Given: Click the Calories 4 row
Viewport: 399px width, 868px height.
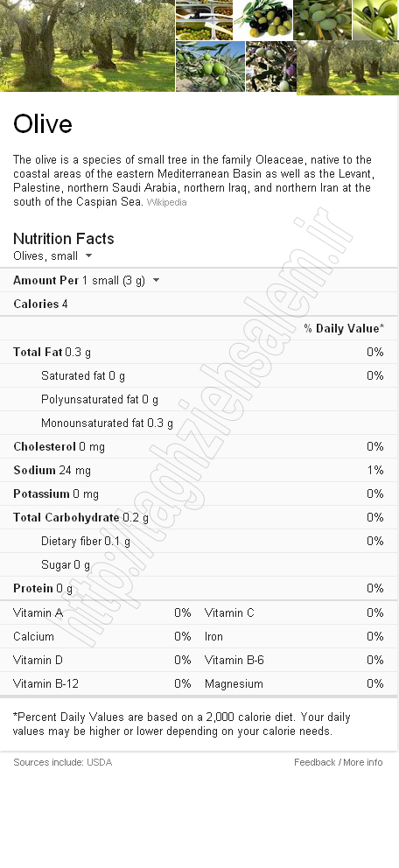Looking at the screenshot, I should [x=199, y=304].
